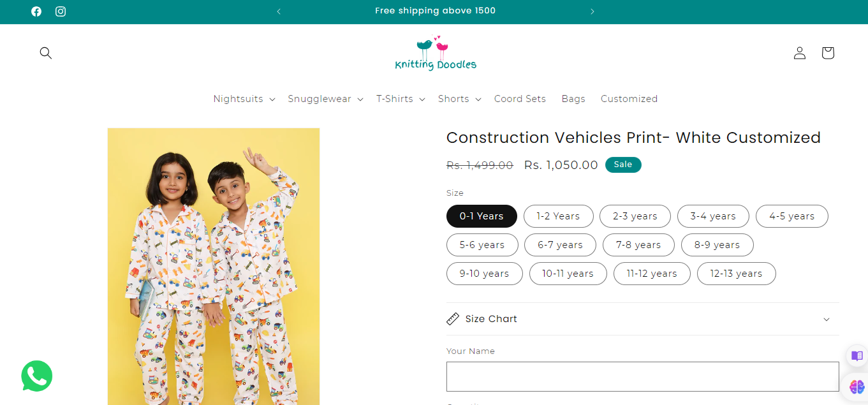This screenshot has width=868, height=405.
Task: Choose the 5-6 years size
Action: [x=482, y=245]
